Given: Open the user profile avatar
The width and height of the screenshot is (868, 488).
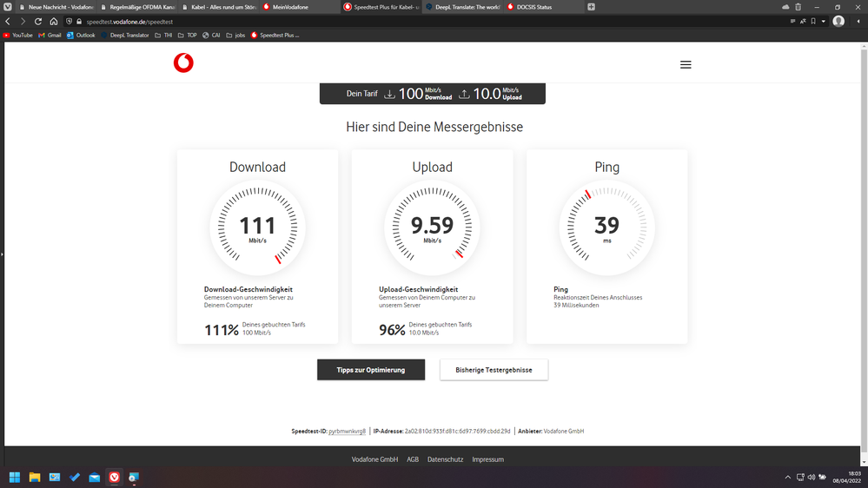Looking at the screenshot, I should click(x=838, y=22).
